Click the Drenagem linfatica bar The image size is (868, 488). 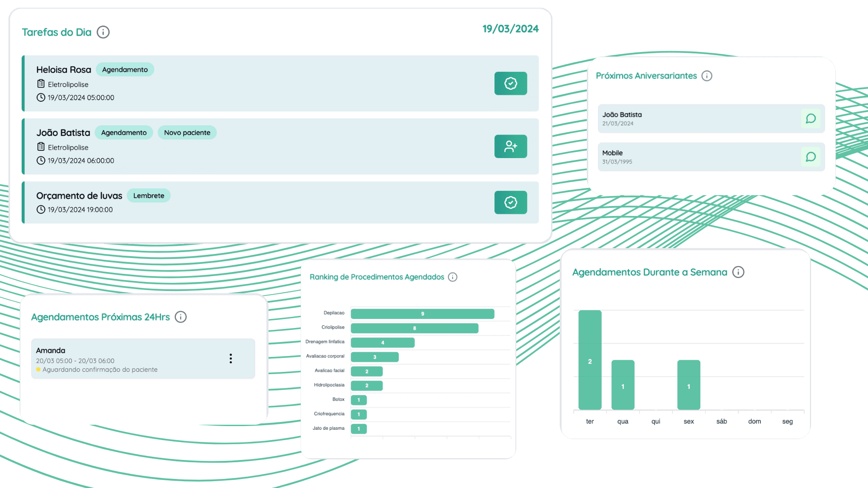tap(382, 343)
